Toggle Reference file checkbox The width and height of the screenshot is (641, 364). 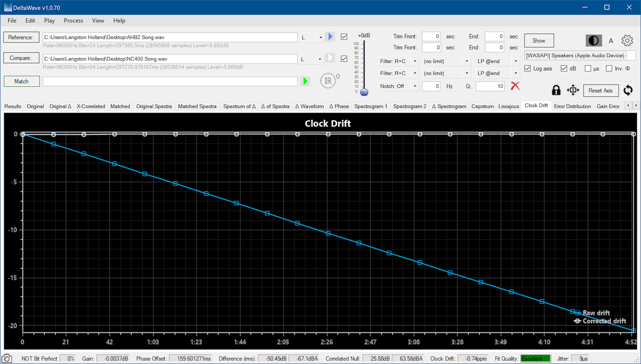click(344, 37)
